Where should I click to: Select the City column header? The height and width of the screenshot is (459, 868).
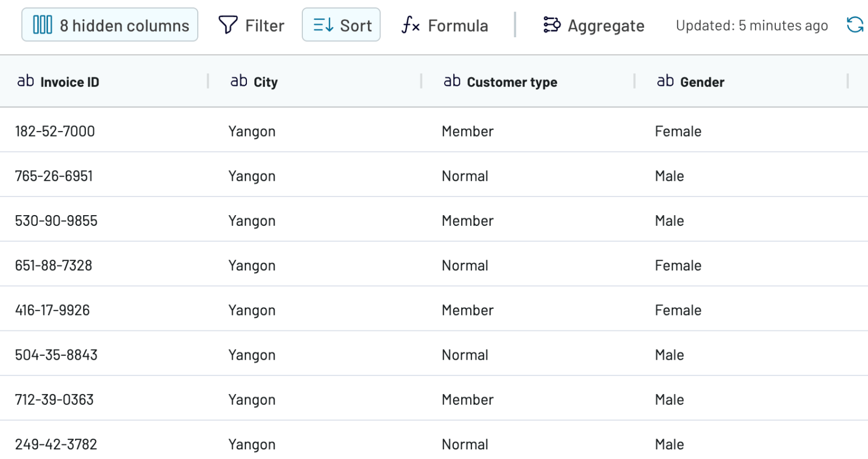[264, 81]
